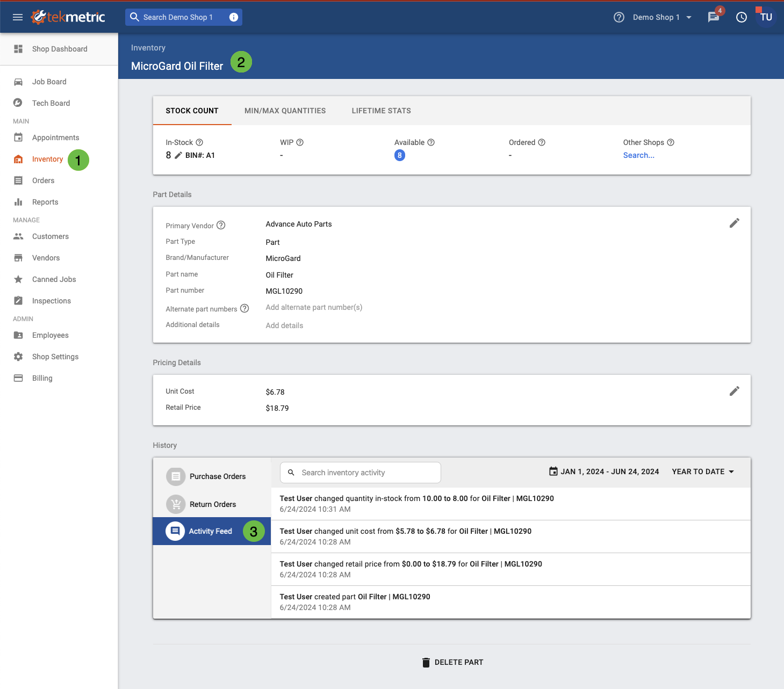784x689 pixels.
Task: Open the help question mark icon in header
Action: click(619, 17)
